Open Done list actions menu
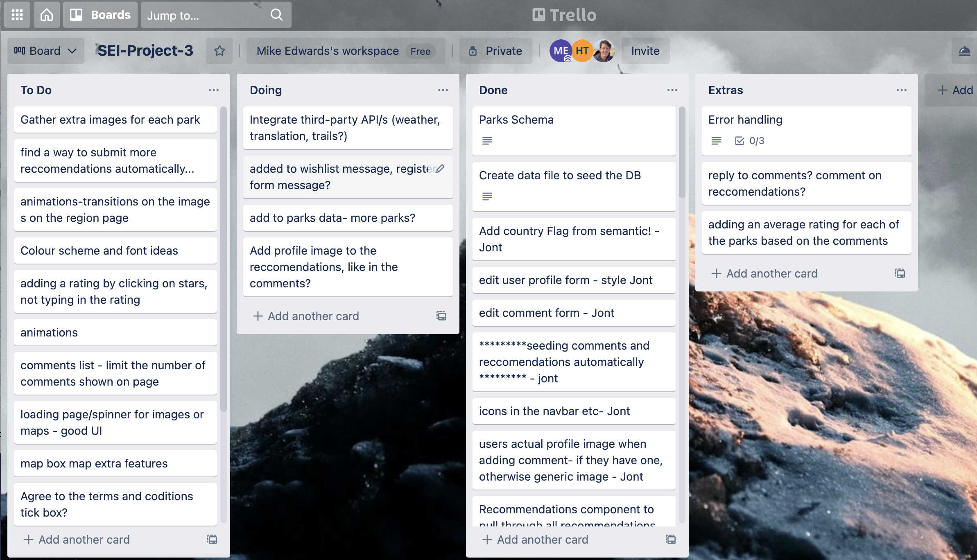Image resolution: width=977 pixels, height=560 pixels. tap(672, 90)
